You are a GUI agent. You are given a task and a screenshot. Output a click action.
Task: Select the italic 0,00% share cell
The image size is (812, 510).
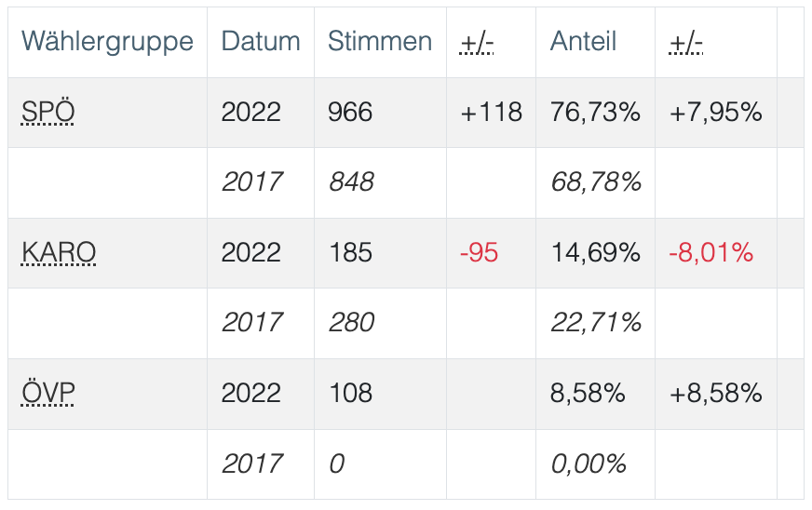pos(589,463)
